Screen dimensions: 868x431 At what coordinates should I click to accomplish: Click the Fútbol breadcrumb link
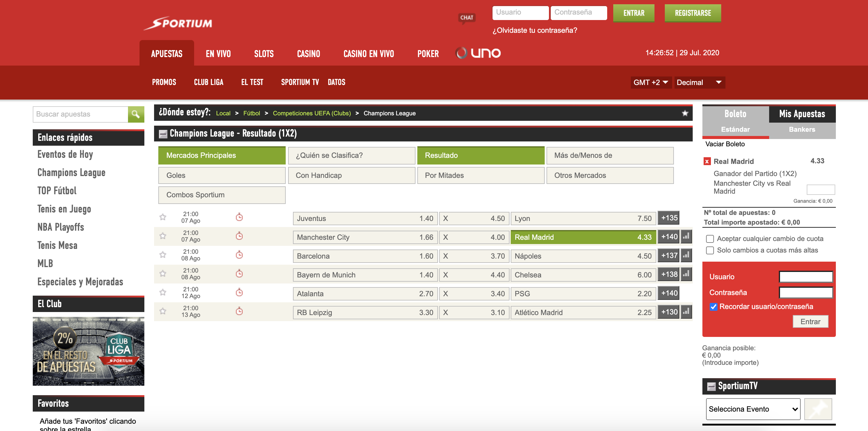coord(251,113)
